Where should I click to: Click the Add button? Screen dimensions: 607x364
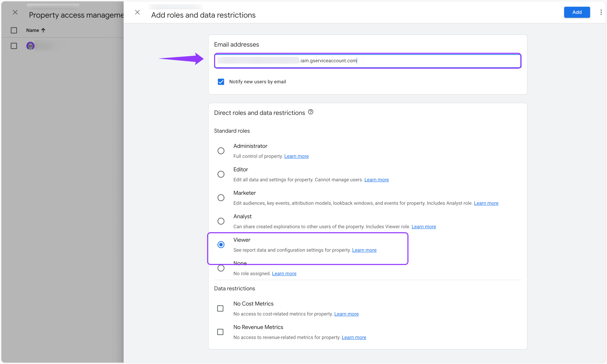pos(577,12)
